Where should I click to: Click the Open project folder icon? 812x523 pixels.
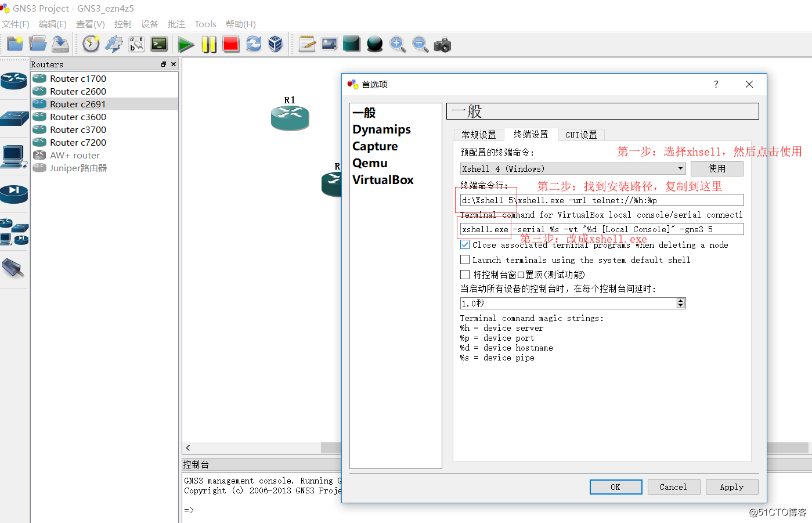point(38,44)
